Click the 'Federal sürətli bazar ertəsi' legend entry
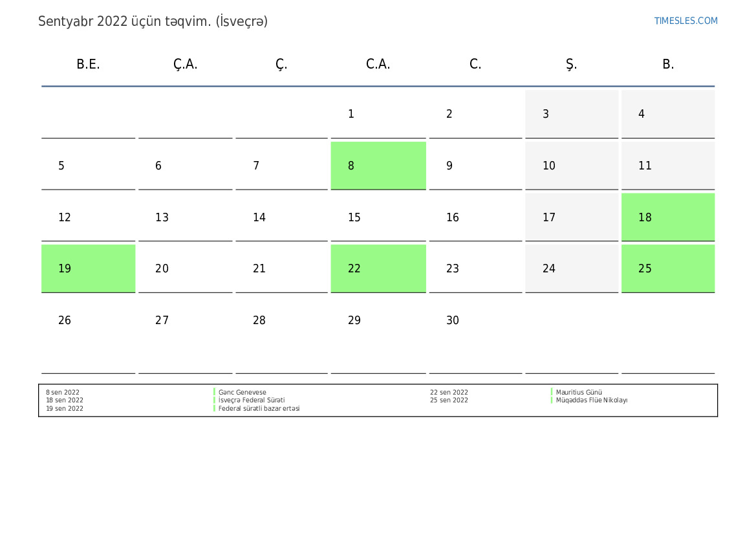Image resolution: width=756 pixels, height=535 pixels. [259, 409]
